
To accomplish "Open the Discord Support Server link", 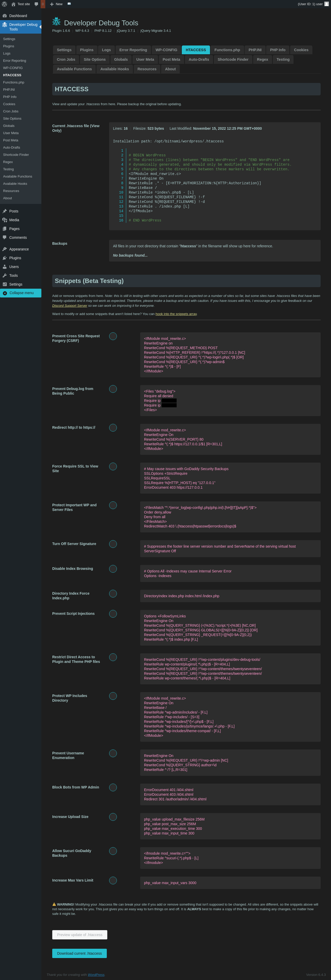I will pyautogui.click(x=70, y=305).
